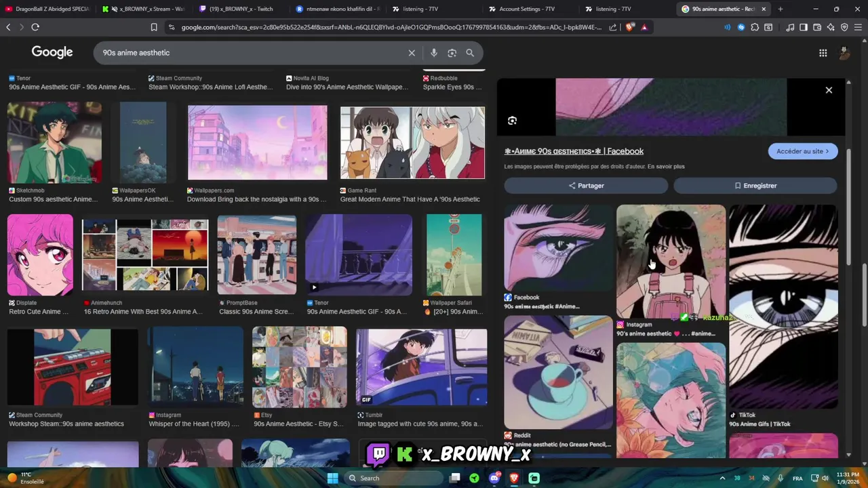Open the Reddit teacup related image

pos(558,372)
